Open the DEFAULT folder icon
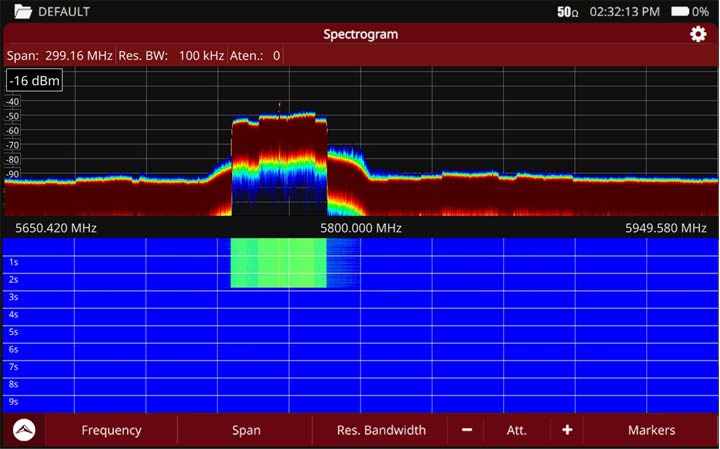Screen dimensions: 720x449 (23, 11)
